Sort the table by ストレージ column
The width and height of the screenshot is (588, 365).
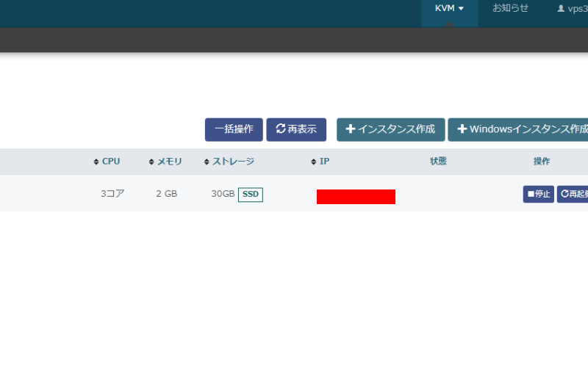(229, 162)
